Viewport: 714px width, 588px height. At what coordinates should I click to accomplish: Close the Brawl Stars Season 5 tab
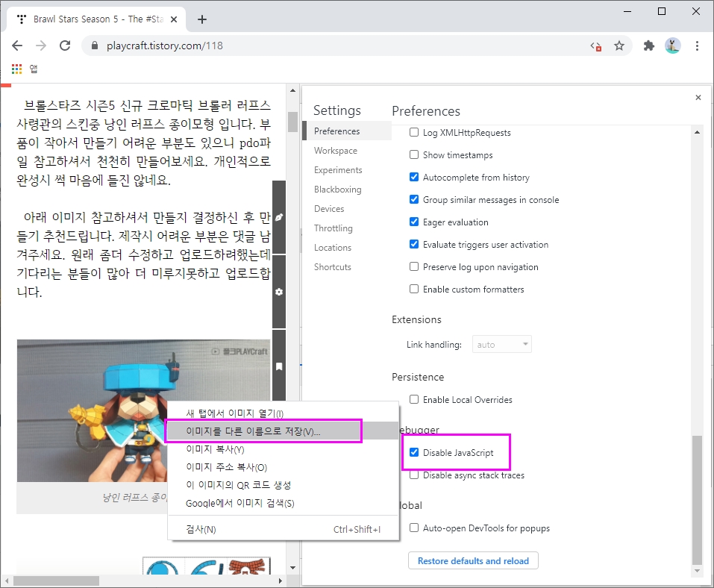pyautogui.click(x=174, y=19)
